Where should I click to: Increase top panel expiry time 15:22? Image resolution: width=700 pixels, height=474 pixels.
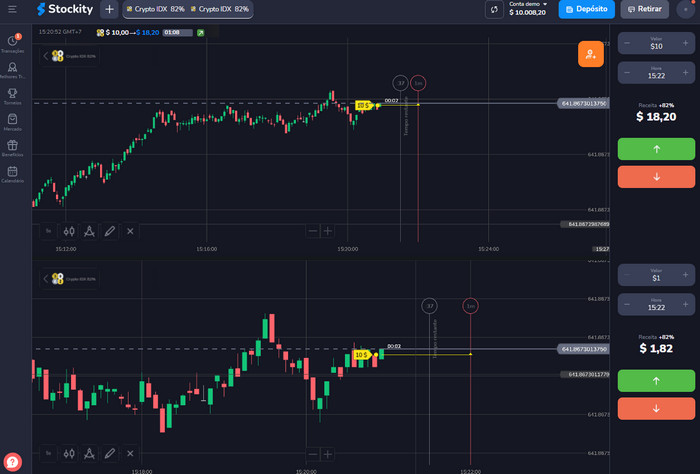pos(685,73)
